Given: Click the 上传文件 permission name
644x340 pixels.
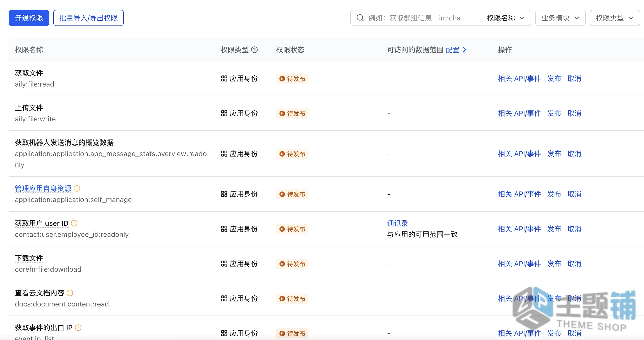Looking at the screenshot, I should click(29, 108).
